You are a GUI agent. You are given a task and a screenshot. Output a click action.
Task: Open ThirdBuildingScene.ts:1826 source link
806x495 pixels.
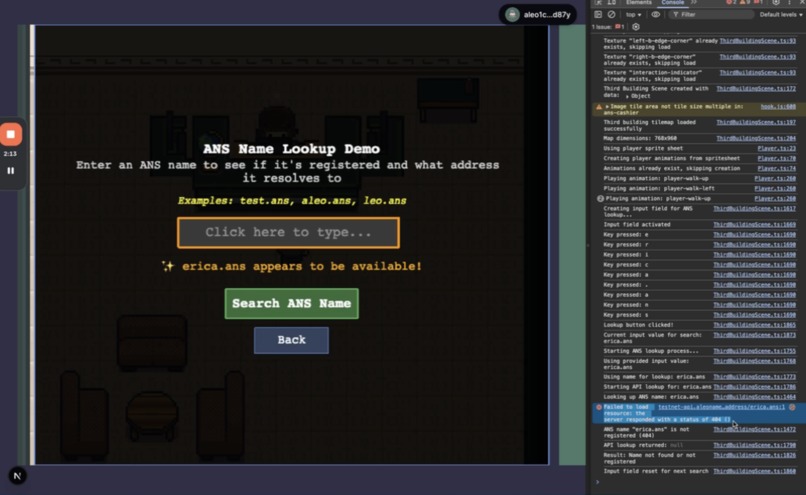click(755, 455)
